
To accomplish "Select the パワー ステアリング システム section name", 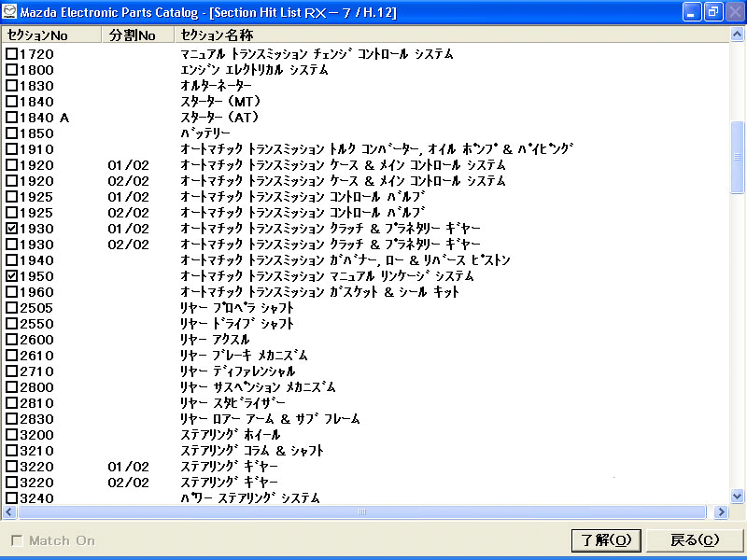I will (x=250, y=498).
